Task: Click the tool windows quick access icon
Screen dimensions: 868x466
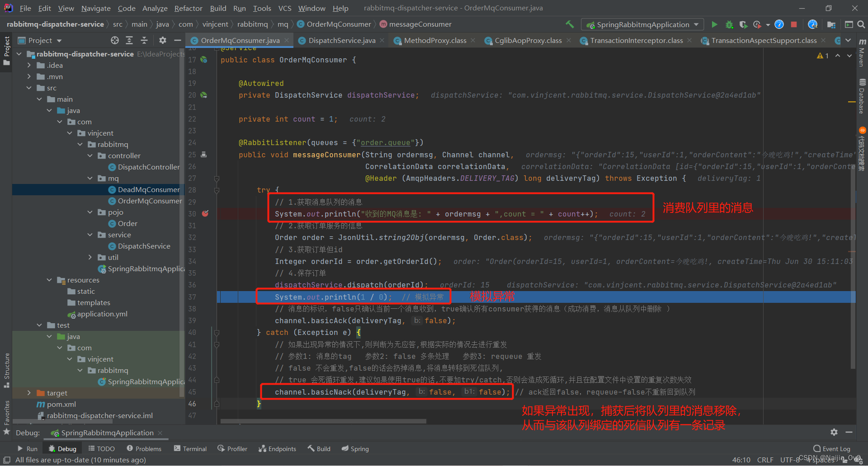Action: [x=7, y=460]
